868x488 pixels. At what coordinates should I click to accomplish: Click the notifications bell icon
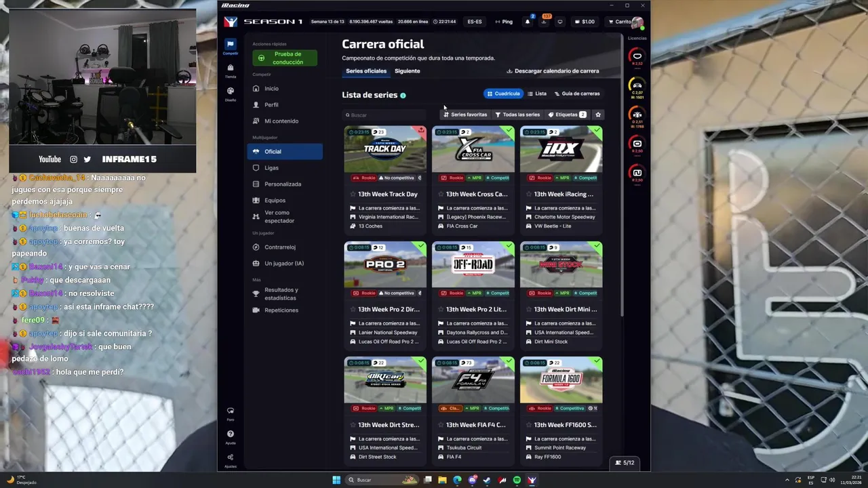coord(528,22)
